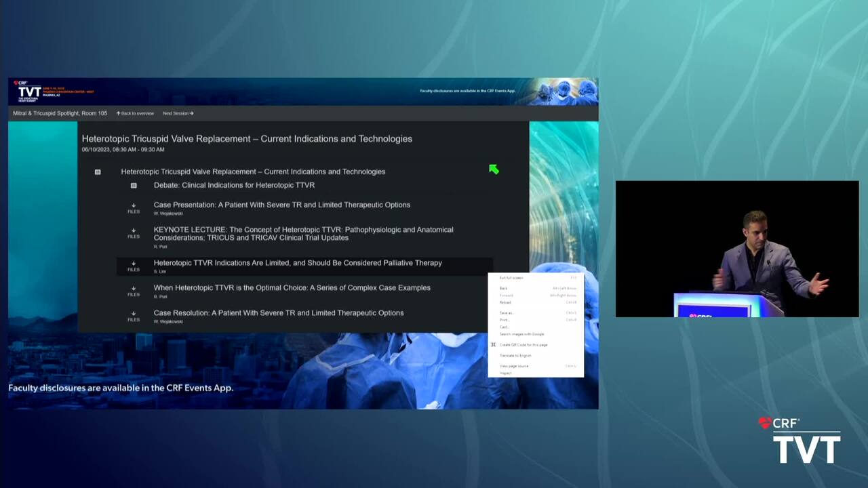Select the Heterotopic Tricuspid Valve Replacement session row

[x=253, y=172]
